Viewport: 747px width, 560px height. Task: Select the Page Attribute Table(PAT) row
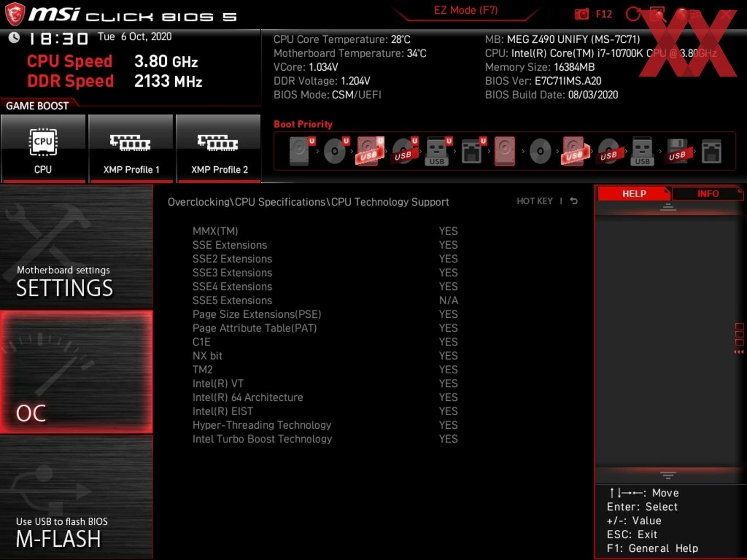325,328
